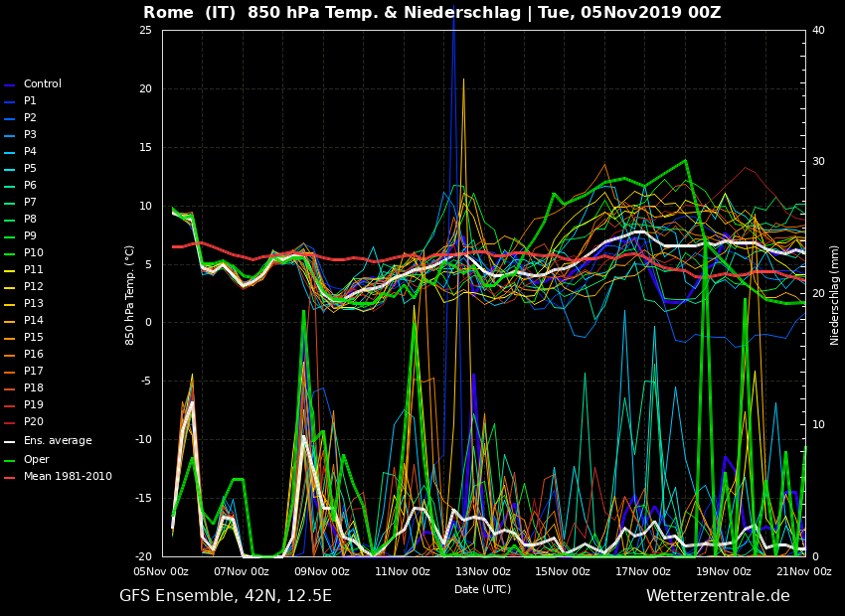
Task: Click the 07Nov 00z x-axis label
Action: coord(242,571)
